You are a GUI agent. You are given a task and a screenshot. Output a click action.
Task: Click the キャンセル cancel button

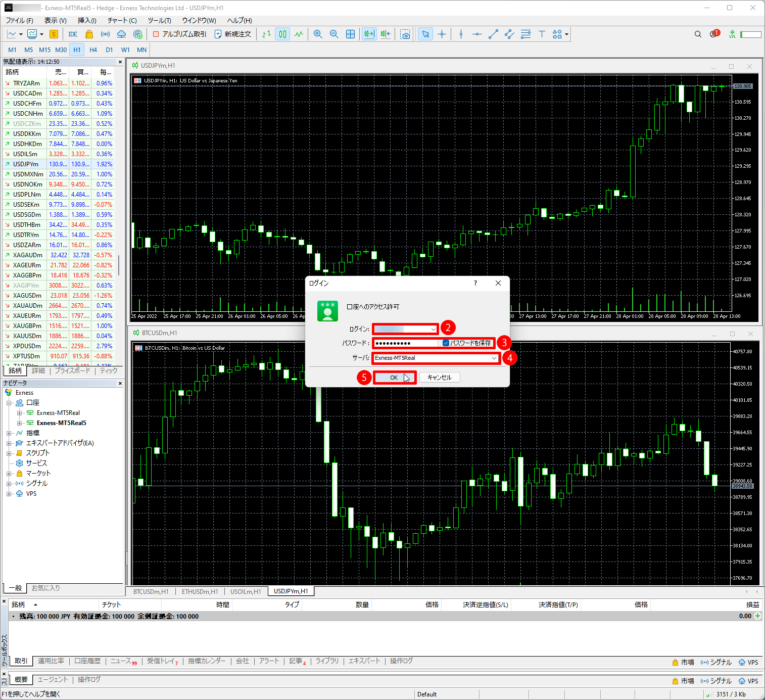tap(439, 377)
